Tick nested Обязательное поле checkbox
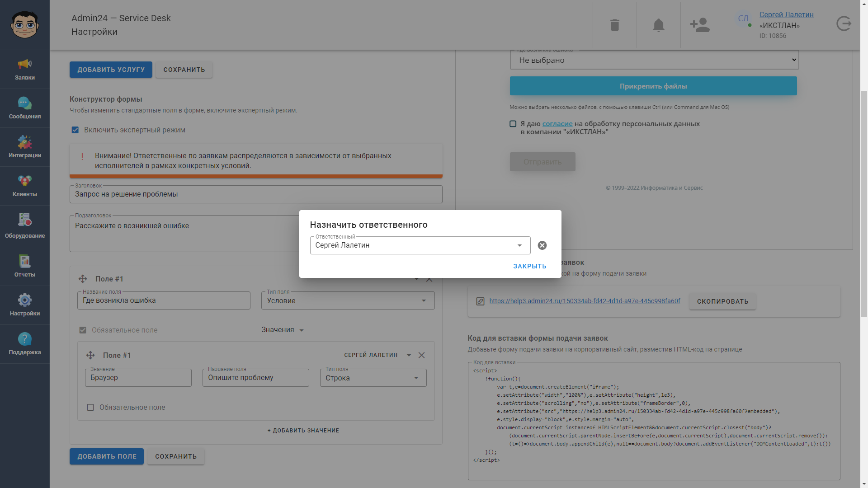This screenshot has width=868, height=488. point(90,408)
